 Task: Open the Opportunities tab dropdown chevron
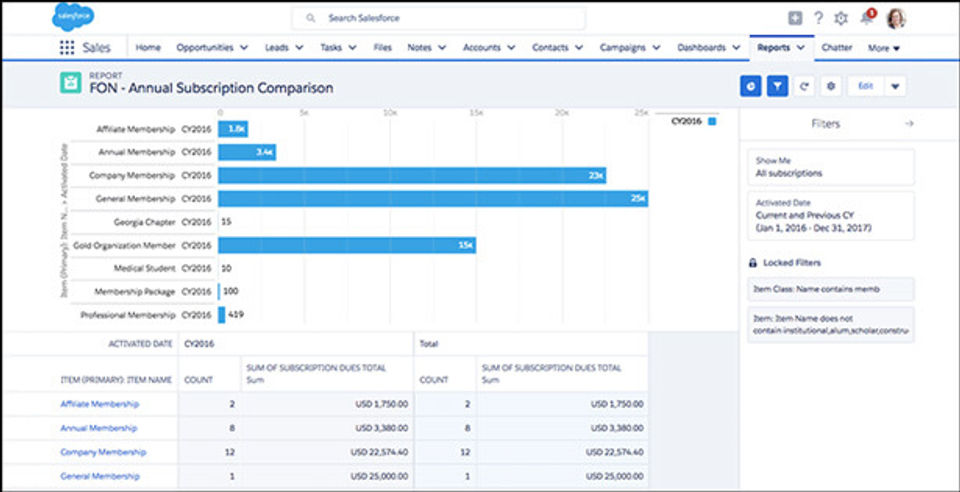pos(243,48)
